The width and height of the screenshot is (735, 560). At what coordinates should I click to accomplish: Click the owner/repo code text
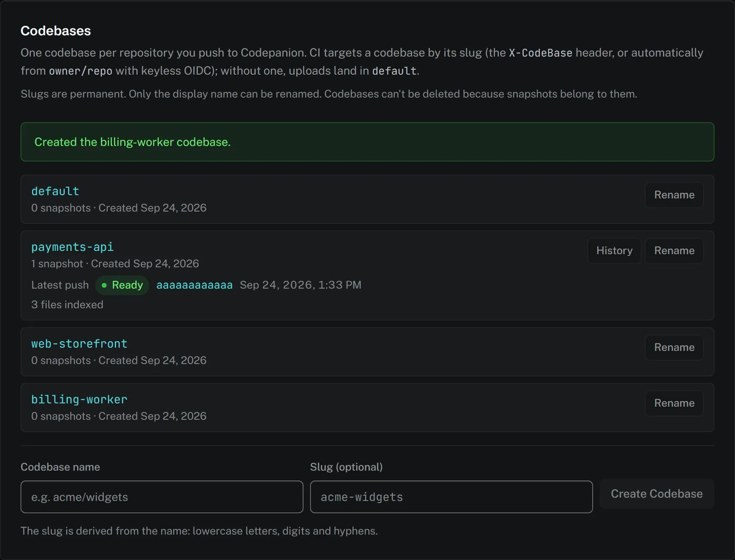(x=80, y=71)
